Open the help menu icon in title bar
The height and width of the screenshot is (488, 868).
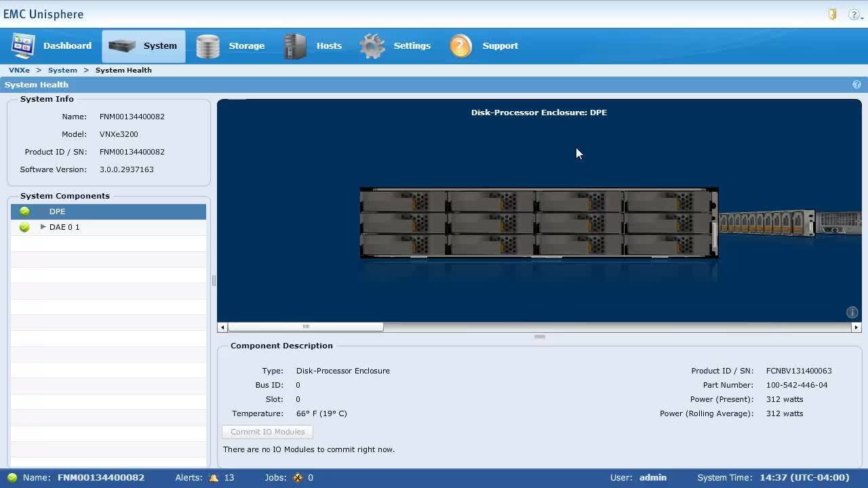coord(854,14)
